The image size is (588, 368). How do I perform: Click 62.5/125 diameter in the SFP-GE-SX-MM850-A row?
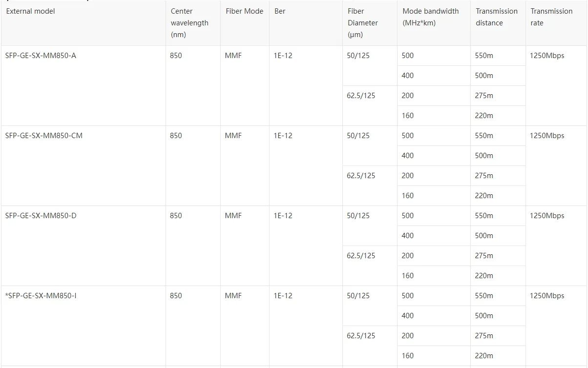coord(361,96)
